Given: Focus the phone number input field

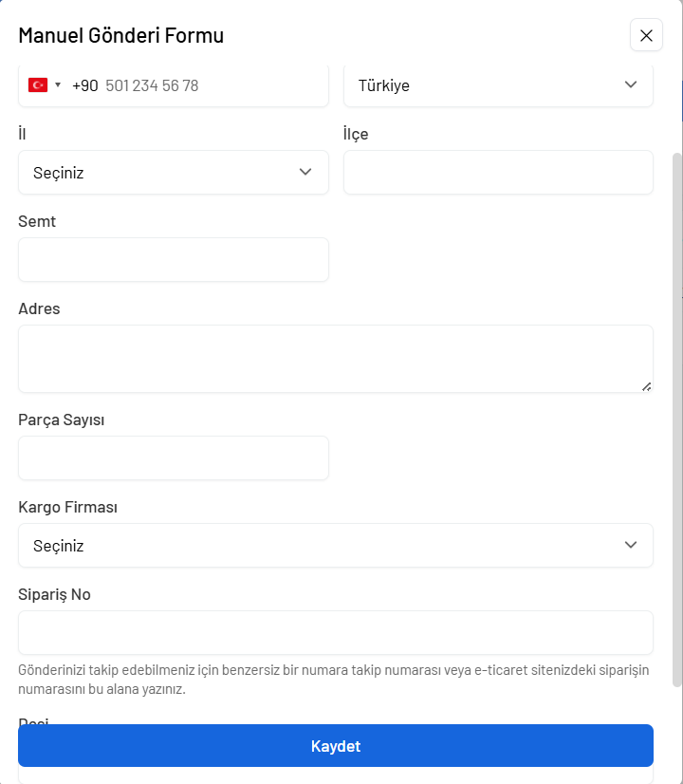Looking at the screenshot, I should [x=209, y=85].
